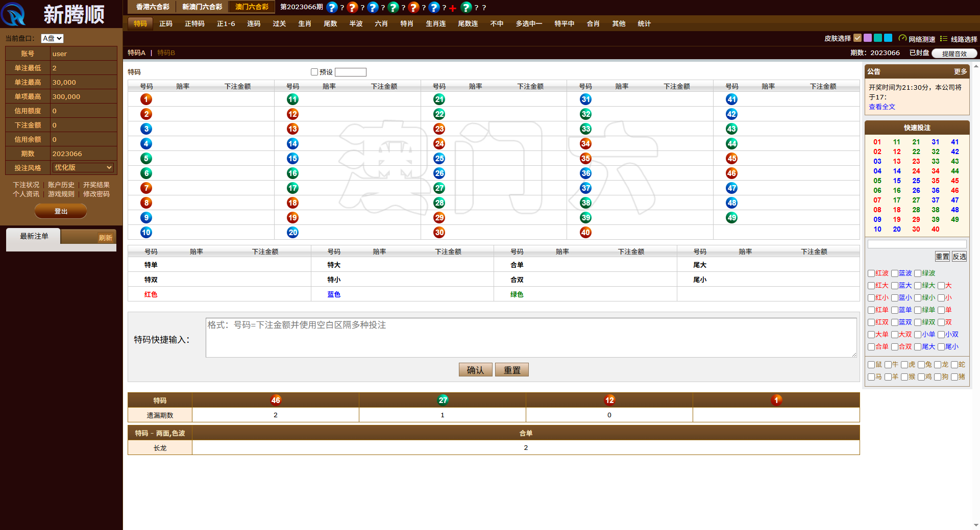This screenshot has height=530, width=980.
Task: Select the green number 49 ball
Action: click(x=731, y=218)
